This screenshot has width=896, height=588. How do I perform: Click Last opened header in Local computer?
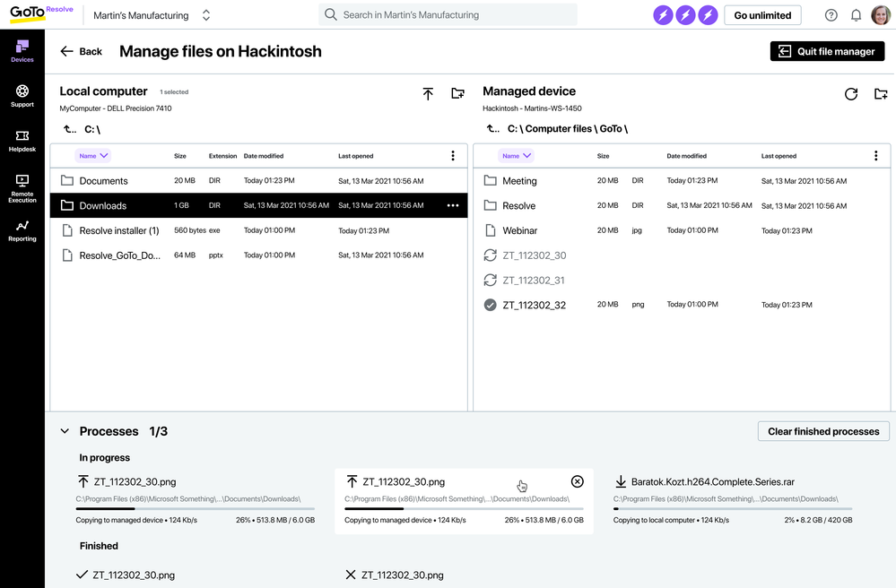(355, 156)
